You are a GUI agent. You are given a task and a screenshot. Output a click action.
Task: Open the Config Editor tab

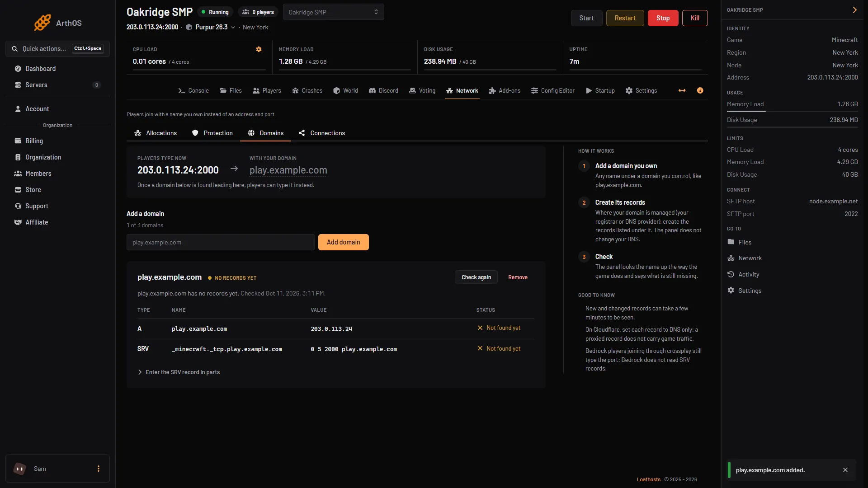point(552,91)
